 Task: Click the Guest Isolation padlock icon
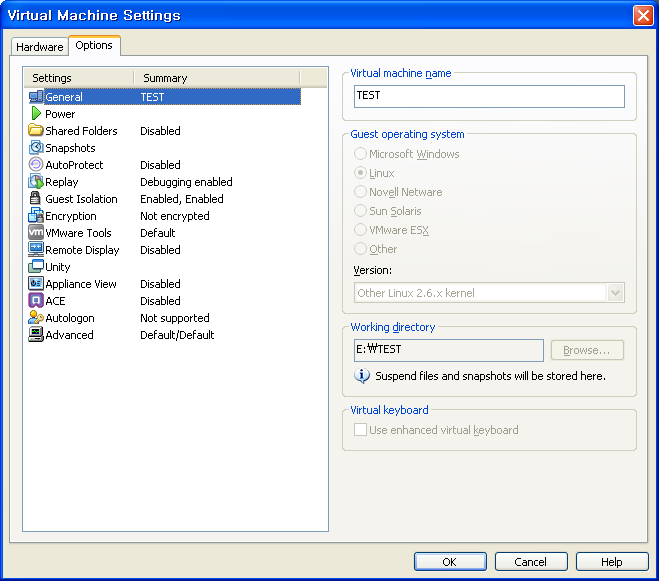pos(35,198)
